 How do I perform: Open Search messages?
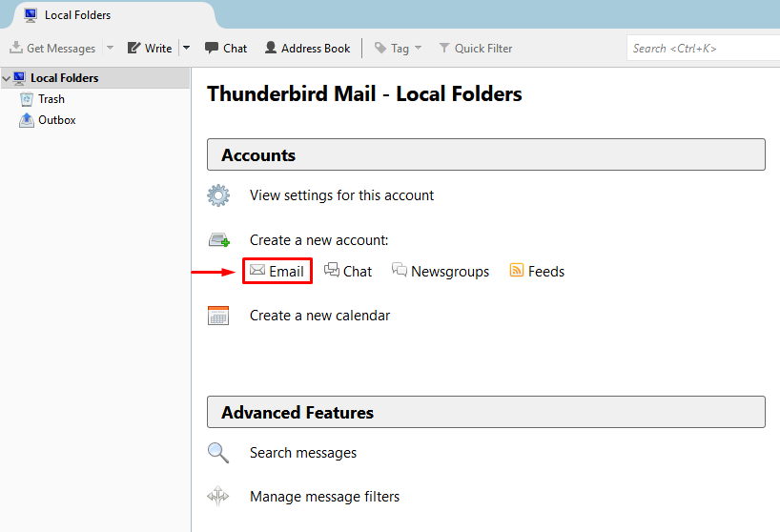pos(303,453)
